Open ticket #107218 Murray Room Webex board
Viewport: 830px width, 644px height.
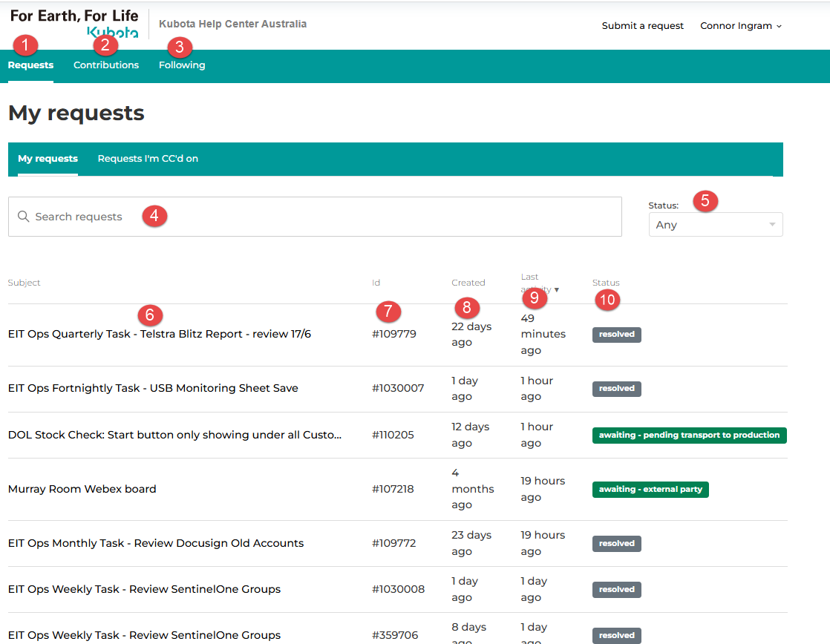click(82, 489)
